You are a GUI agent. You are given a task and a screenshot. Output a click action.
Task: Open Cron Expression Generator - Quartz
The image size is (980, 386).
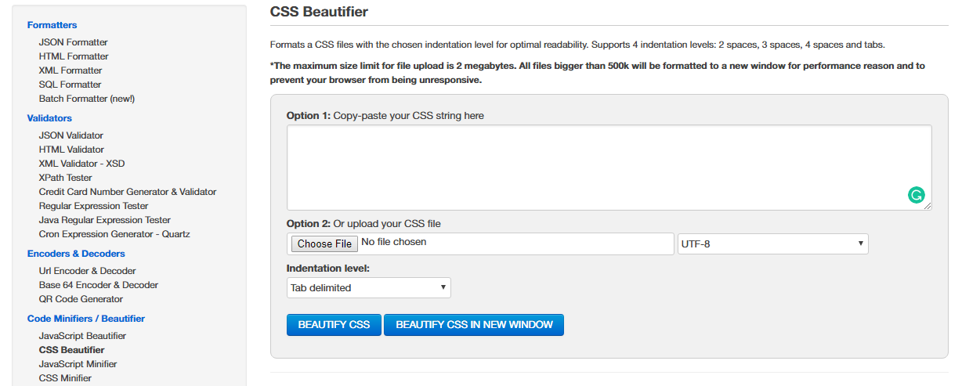tap(114, 234)
